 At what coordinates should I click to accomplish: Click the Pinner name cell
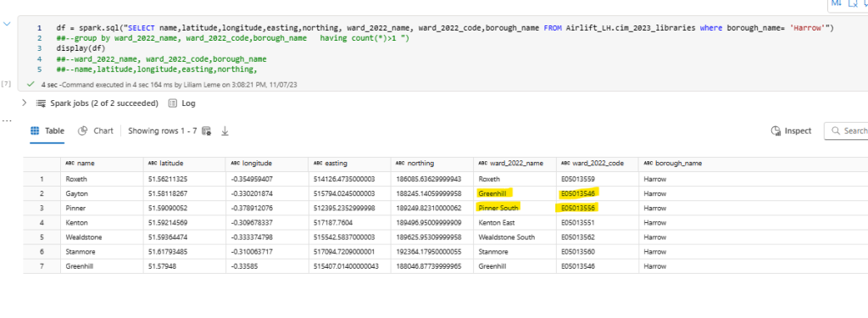pyautogui.click(x=102, y=208)
